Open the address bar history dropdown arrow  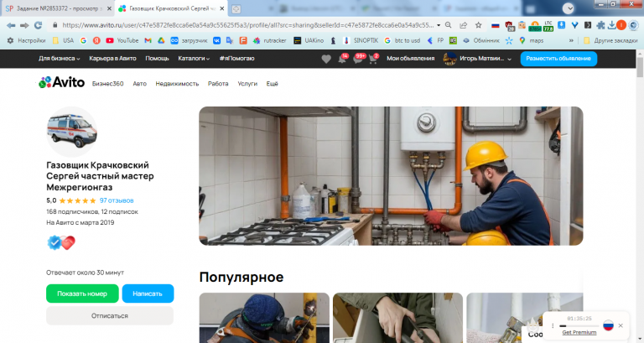coord(439,25)
